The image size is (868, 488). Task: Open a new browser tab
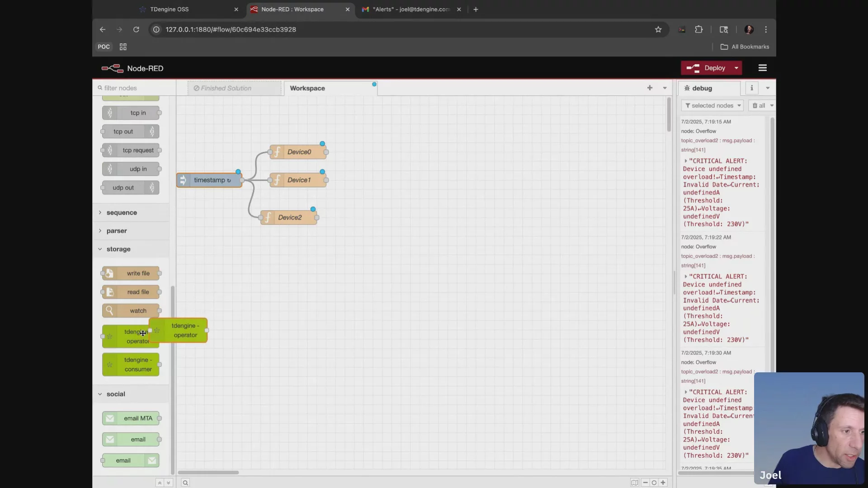coord(476,9)
